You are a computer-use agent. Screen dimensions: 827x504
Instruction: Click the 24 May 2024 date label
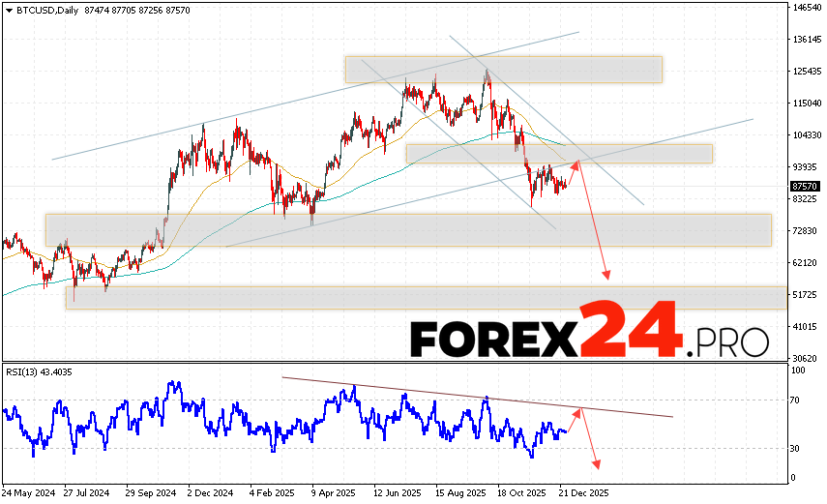(27, 492)
